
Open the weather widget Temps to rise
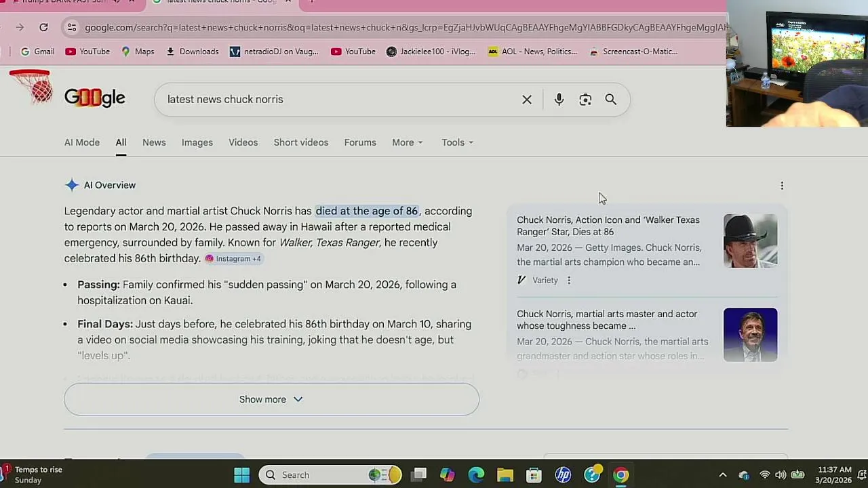[x=32, y=474]
